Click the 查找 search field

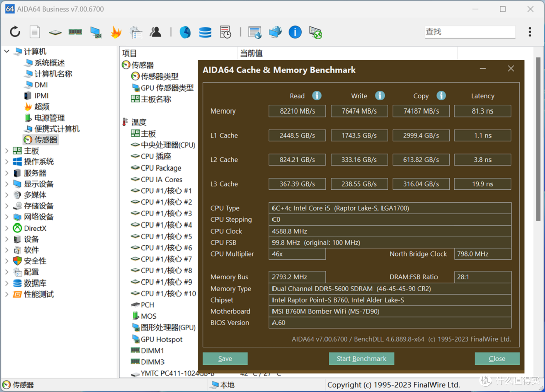[470, 32]
